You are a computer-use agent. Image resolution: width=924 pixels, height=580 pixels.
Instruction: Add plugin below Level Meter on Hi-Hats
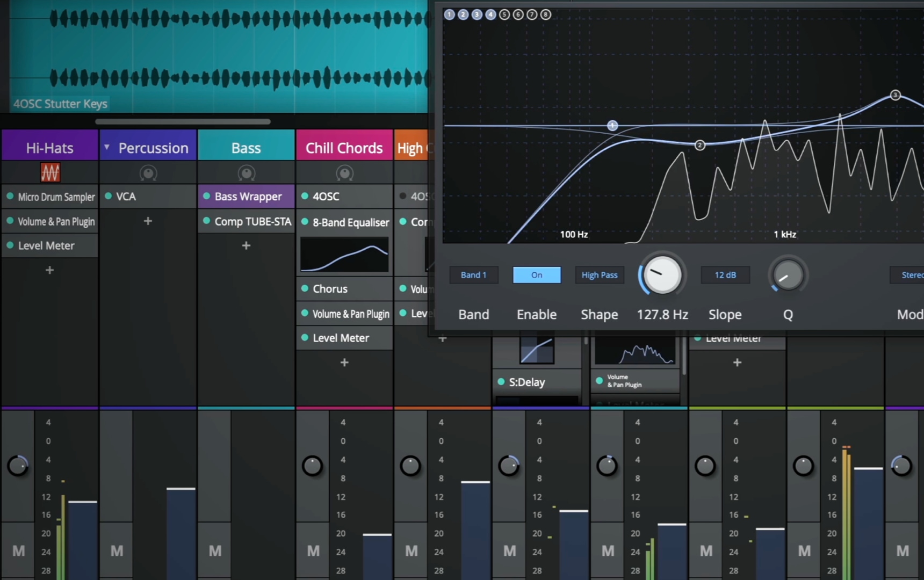(49, 270)
